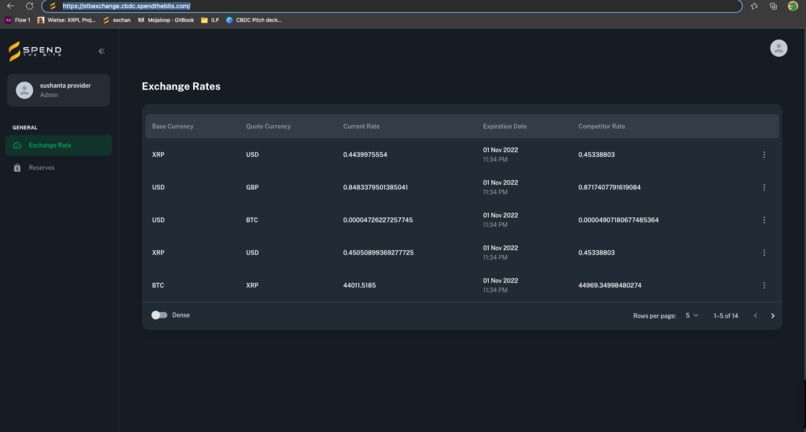Click competitor rate 0.00004907180677485364
Image resolution: width=806 pixels, height=432 pixels.
(618, 220)
